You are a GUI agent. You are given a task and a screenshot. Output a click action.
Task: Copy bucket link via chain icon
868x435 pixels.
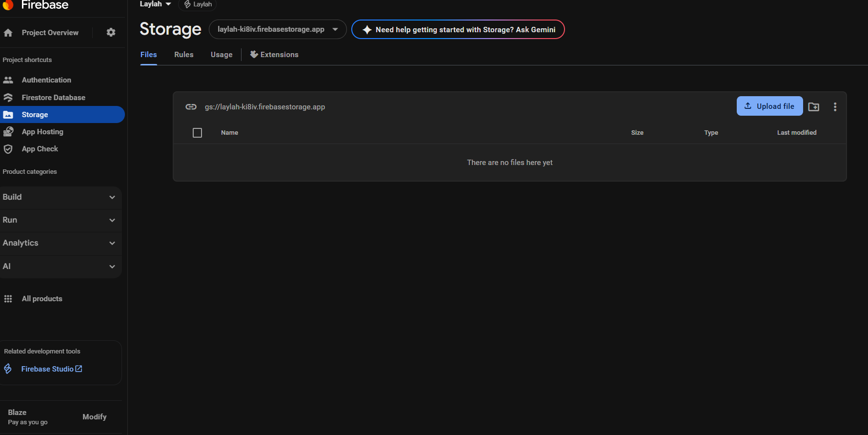[x=191, y=107]
